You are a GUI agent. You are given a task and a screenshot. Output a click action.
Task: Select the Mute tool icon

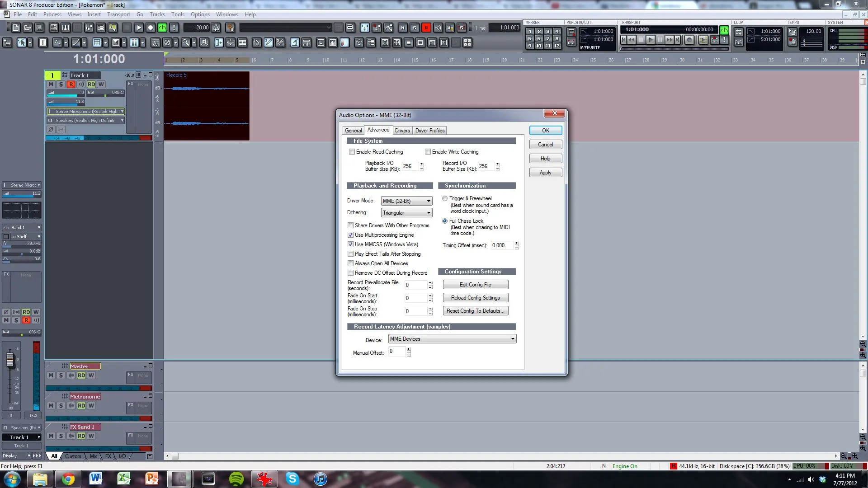point(167,42)
